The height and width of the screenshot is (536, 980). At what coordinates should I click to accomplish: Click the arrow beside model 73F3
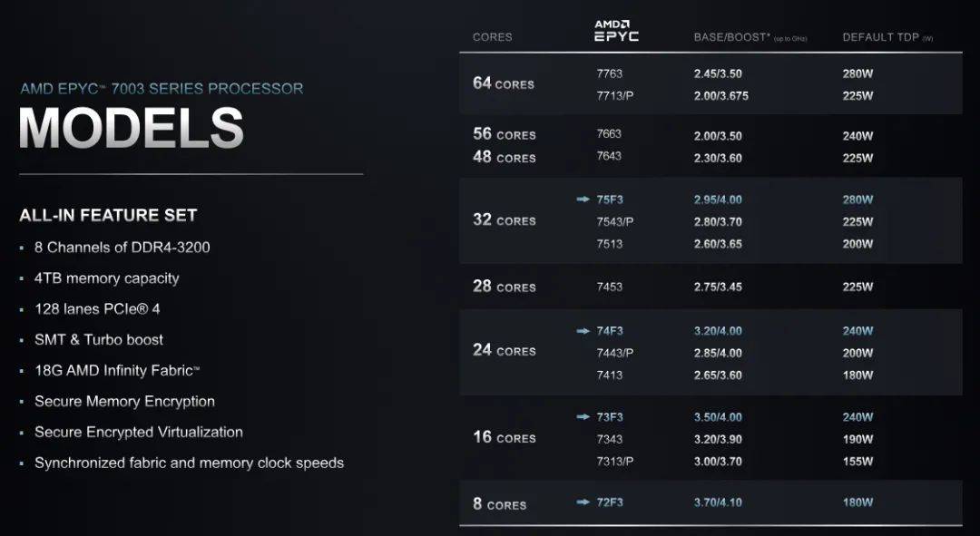[583, 417]
